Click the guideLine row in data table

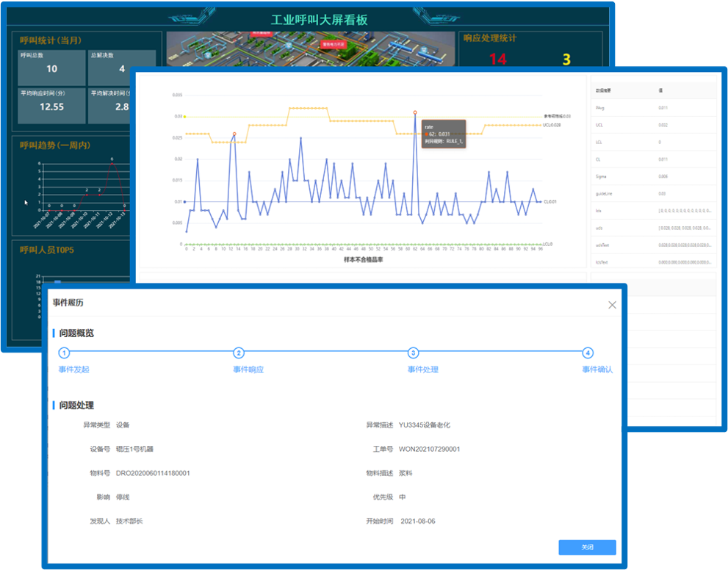[x=652, y=193]
